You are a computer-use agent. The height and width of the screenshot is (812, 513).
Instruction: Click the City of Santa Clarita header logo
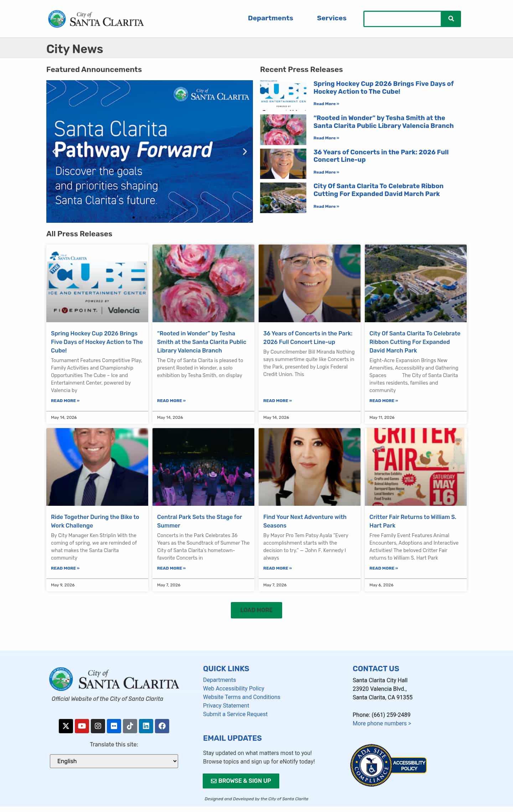[96, 19]
